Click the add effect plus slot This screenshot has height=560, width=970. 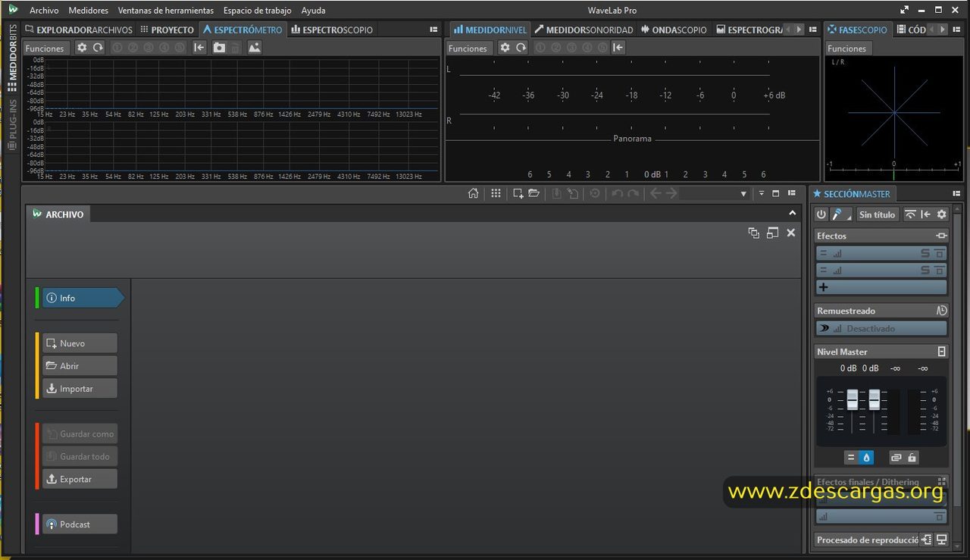click(881, 287)
